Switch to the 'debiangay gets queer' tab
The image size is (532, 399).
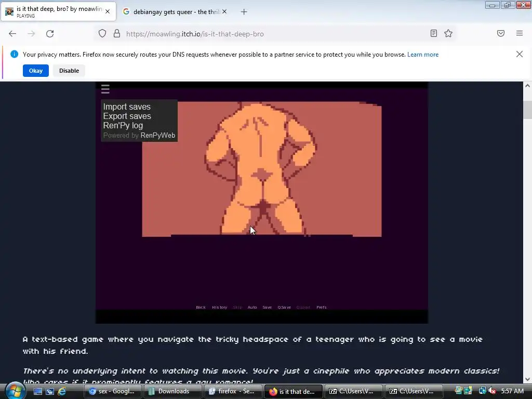click(176, 12)
